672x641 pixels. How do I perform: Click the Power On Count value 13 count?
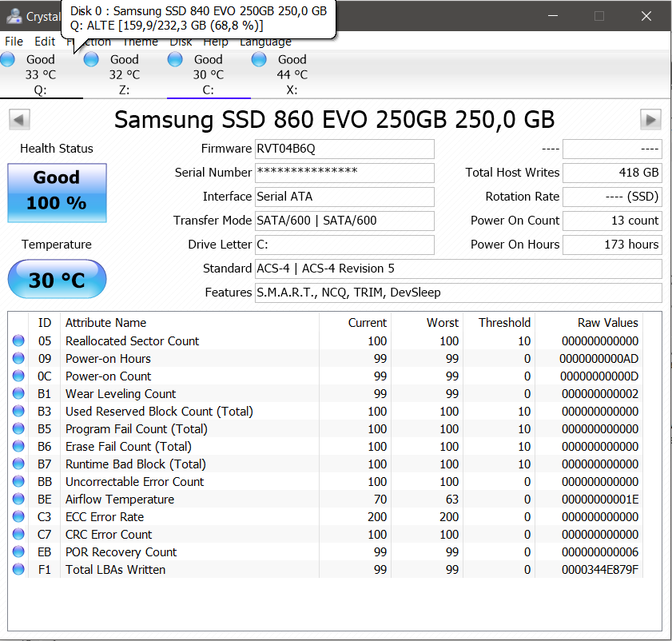pyautogui.click(x=612, y=221)
